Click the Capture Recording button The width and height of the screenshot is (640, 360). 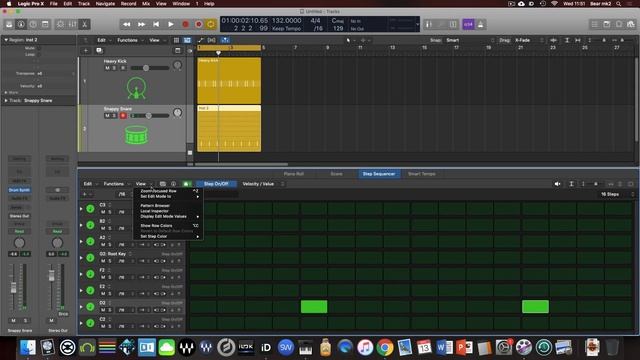click(x=198, y=24)
